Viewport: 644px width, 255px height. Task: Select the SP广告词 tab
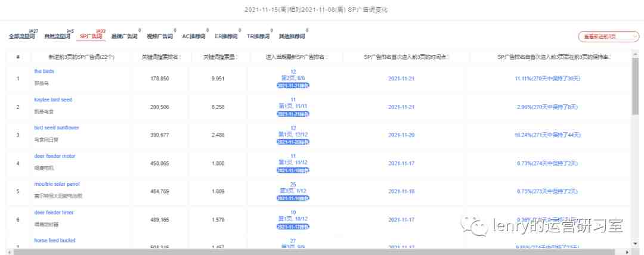tap(91, 36)
